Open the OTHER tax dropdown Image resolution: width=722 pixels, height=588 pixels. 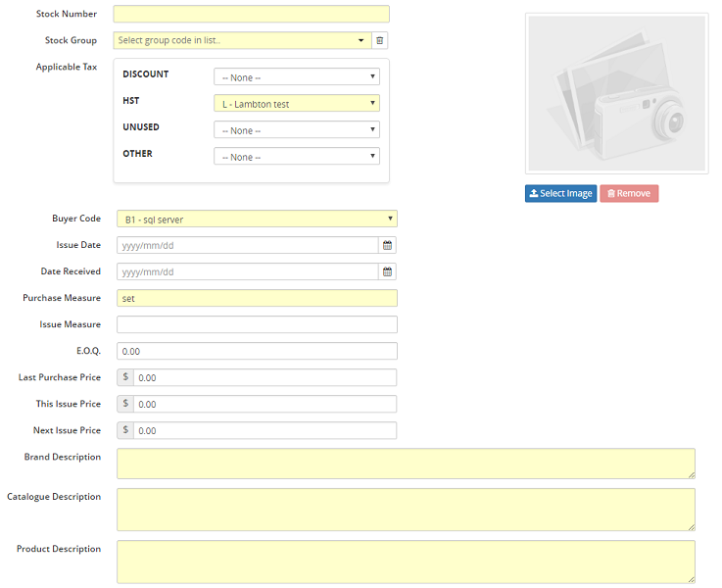pos(296,157)
